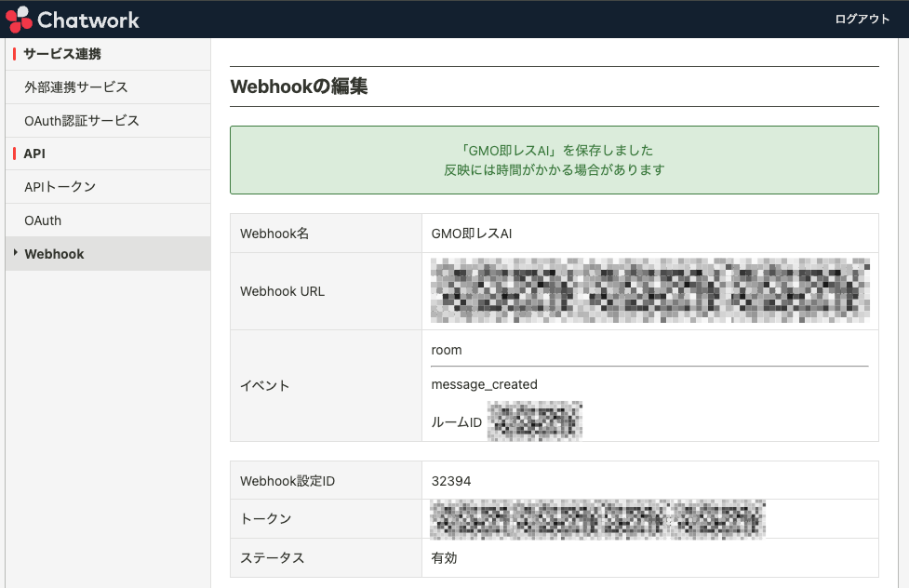
Task: Select Webhook in the sidebar
Action: (54, 254)
